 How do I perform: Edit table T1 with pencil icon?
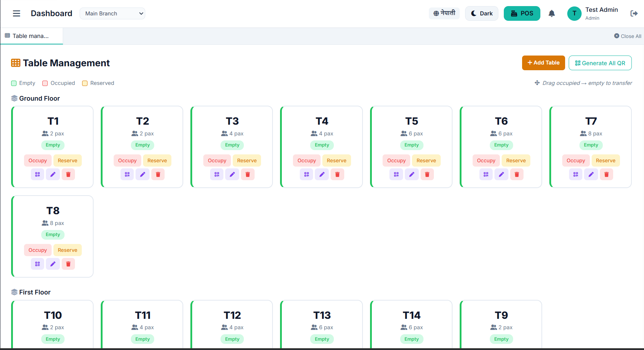tap(53, 174)
